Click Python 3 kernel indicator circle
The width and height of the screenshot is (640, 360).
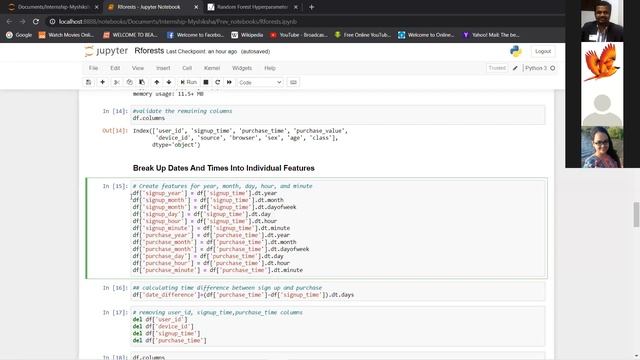point(553,68)
